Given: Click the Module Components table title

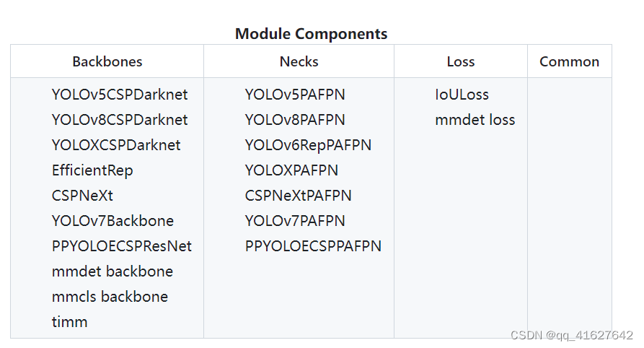Looking at the screenshot, I should pyautogui.click(x=311, y=33).
